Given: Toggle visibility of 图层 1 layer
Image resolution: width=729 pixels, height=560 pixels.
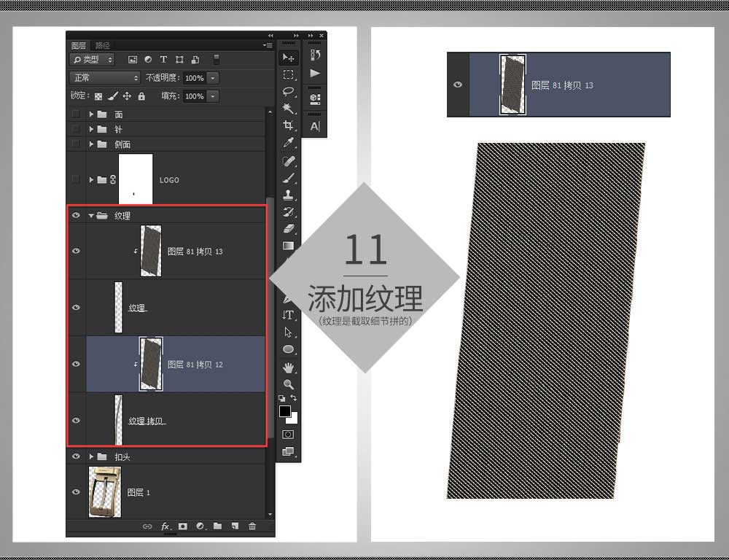Looking at the screenshot, I should coord(76,491).
